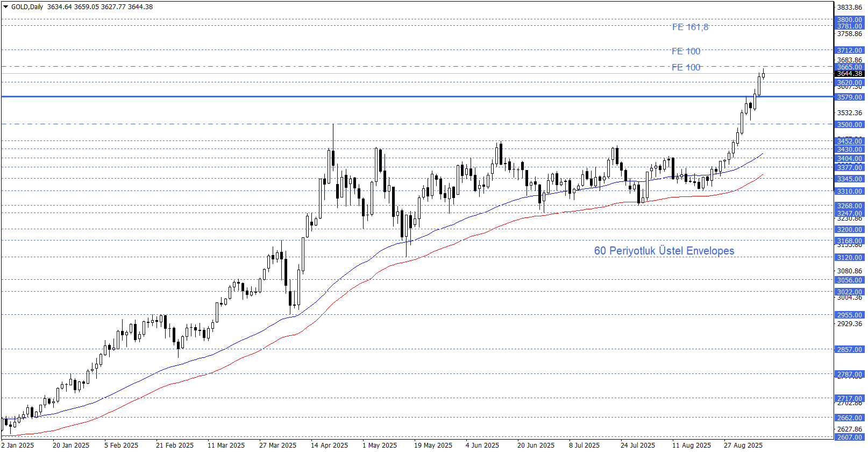868x452 pixels.
Task: Click the 3452.00 price level tag
Action: point(849,142)
